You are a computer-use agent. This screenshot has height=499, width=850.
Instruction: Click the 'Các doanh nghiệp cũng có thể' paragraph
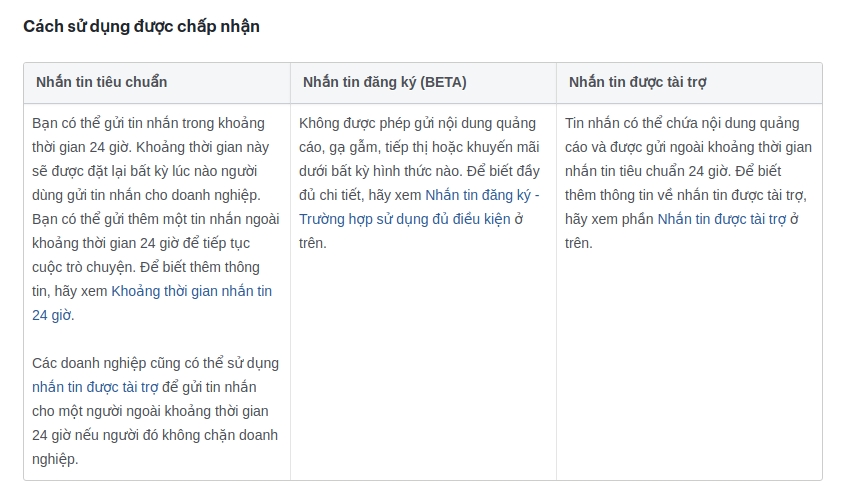(x=155, y=363)
